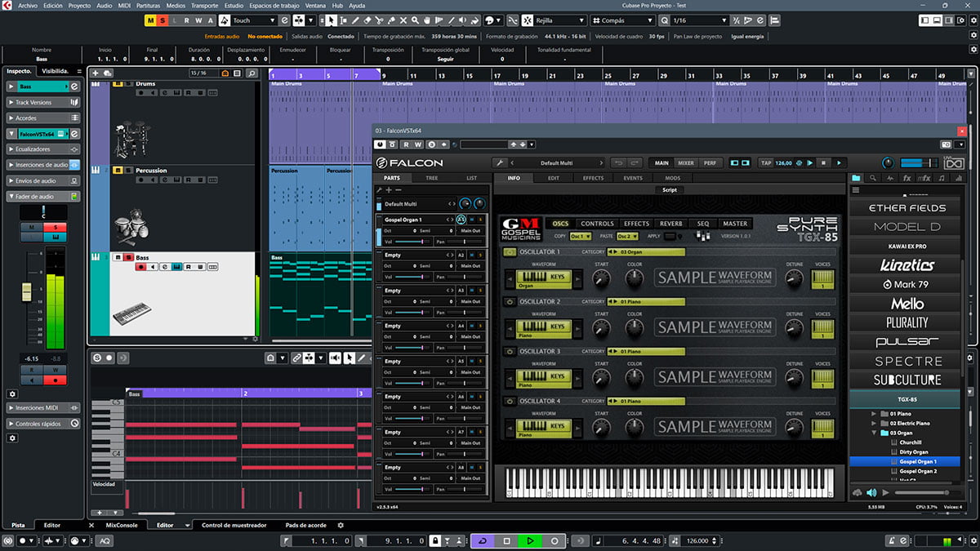Click the REVERB button in Pure Synth
Viewport: 980px width, 551px height.
(x=671, y=224)
